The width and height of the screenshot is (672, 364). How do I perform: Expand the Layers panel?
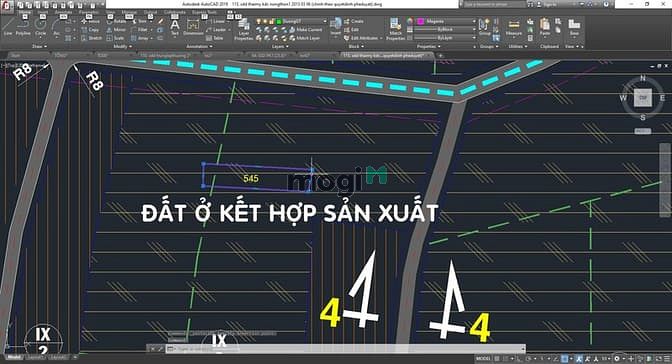280,46
